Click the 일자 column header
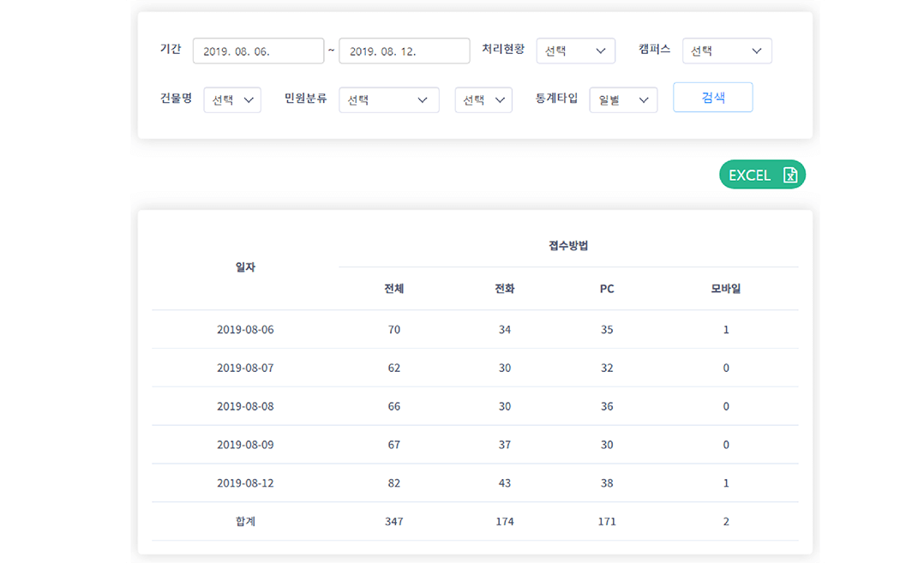The image size is (924, 563). point(245,267)
